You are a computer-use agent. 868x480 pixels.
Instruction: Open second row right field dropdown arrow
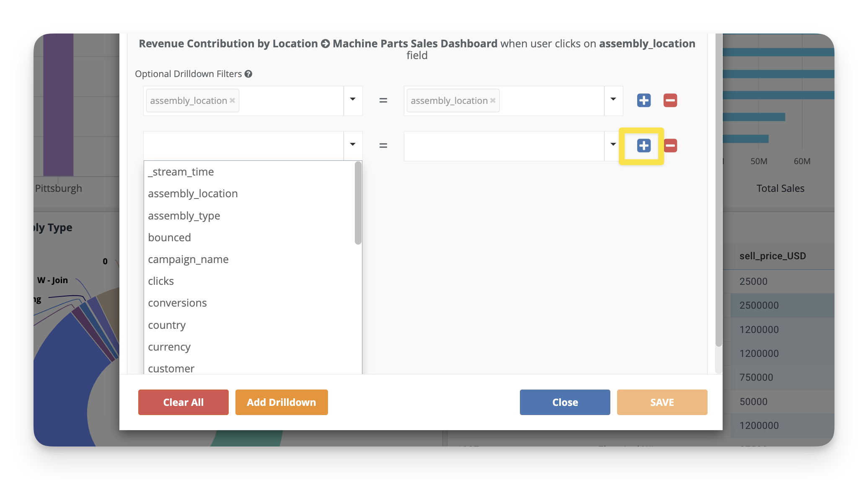pos(613,145)
